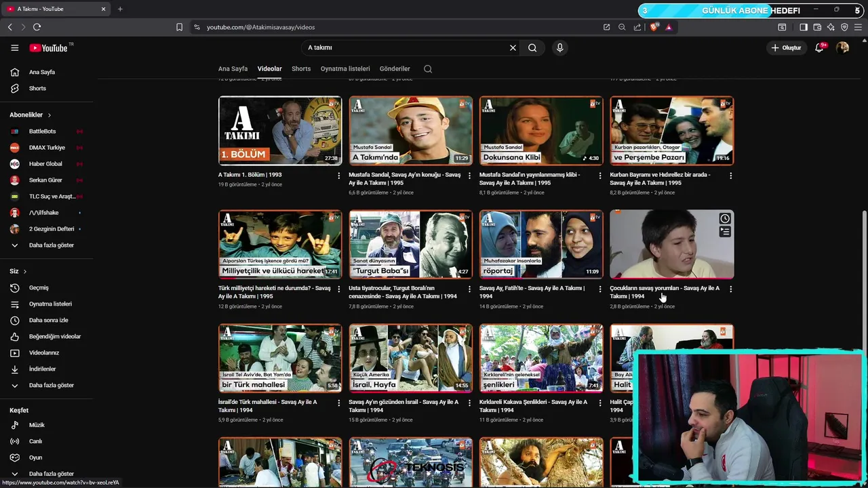Switch to the Shorts channel tab
The image size is (868, 488).
[x=301, y=68]
